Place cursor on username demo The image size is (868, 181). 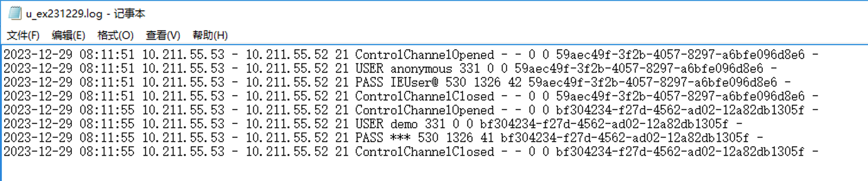pyautogui.click(x=404, y=124)
